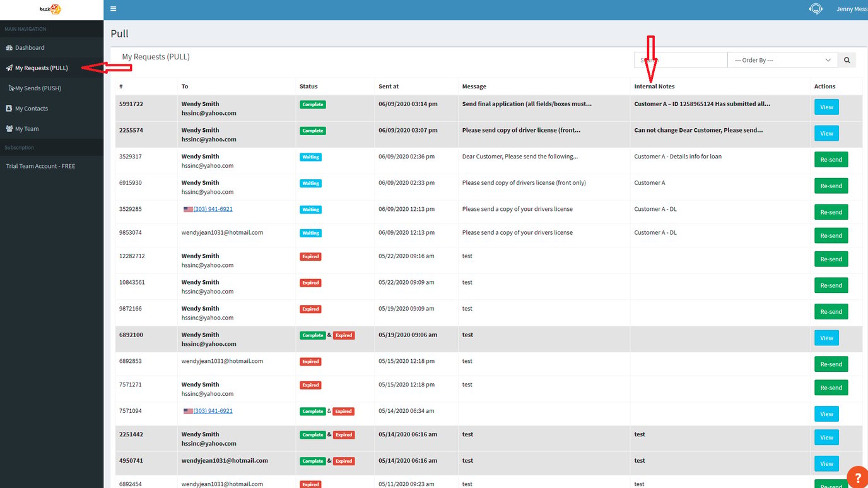Click Complete status badge for request 2255574
Image resolution: width=868 pixels, height=488 pixels.
click(313, 131)
